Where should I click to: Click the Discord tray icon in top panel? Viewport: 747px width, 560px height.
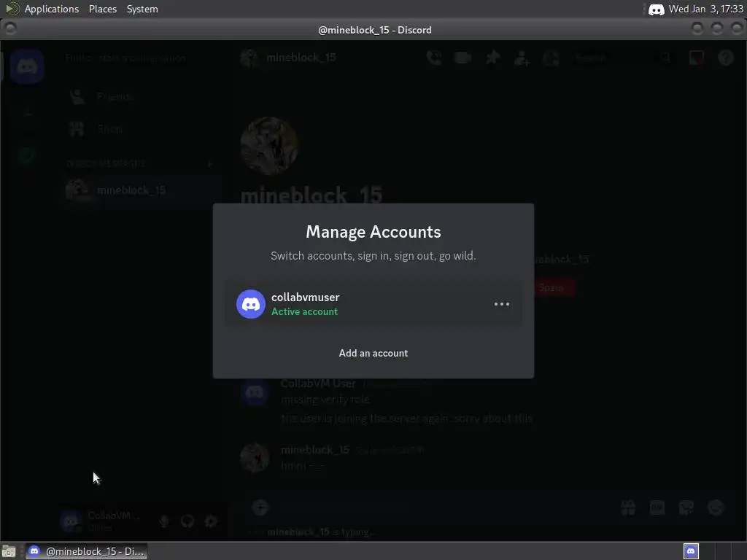click(x=656, y=9)
